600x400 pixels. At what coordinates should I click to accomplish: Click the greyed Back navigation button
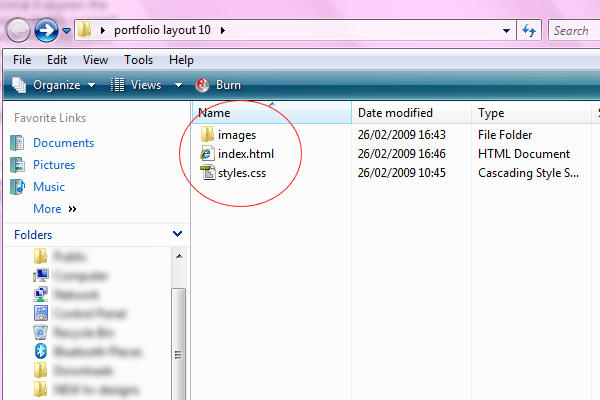click(x=18, y=30)
